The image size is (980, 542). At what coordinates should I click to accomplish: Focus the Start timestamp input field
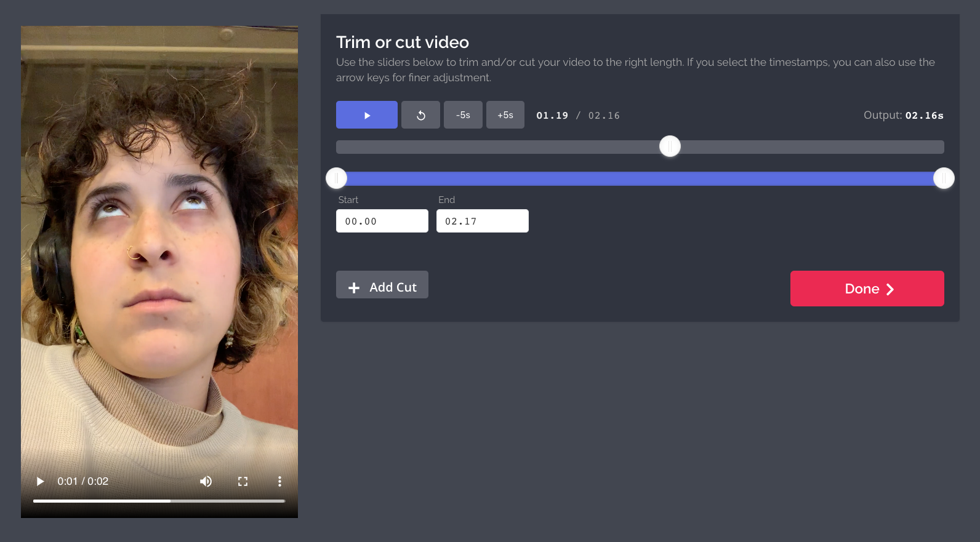[382, 221]
